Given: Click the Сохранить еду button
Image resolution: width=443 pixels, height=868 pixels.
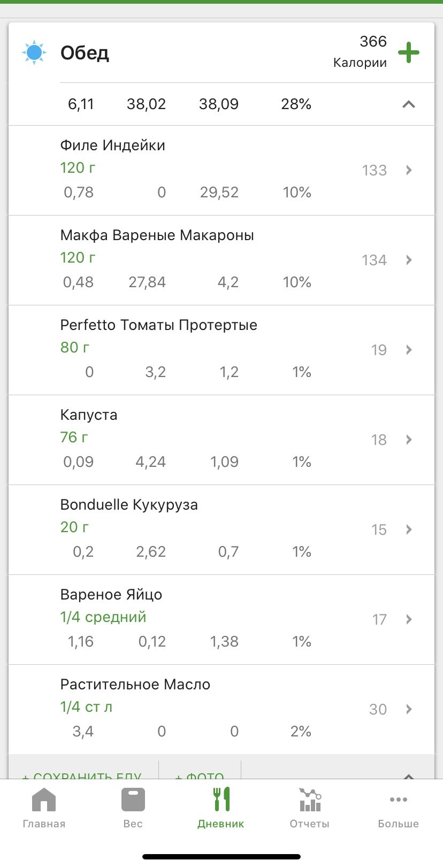Looking at the screenshot, I should [82, 773].
